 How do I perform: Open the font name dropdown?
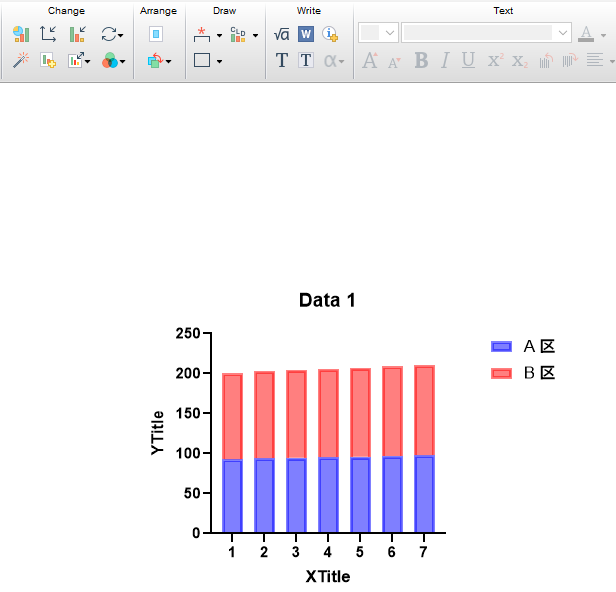tap(563, 33)
